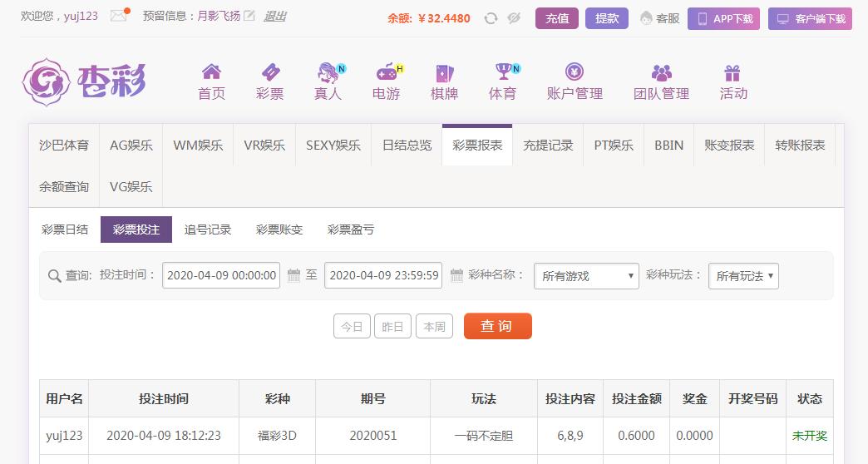Click the 本周 quick range button
Image resolution: width=868 pixels, height=464 pixels.
[x=435, y=326]
